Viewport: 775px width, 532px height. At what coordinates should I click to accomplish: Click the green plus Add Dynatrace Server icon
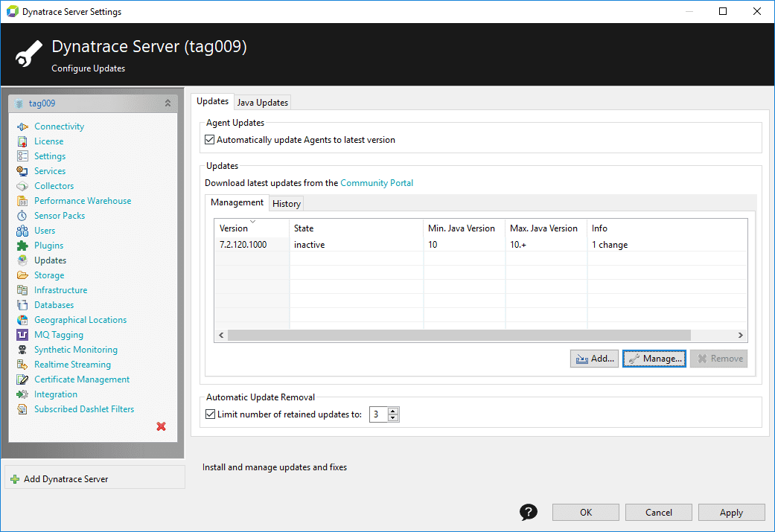[15, 479]
